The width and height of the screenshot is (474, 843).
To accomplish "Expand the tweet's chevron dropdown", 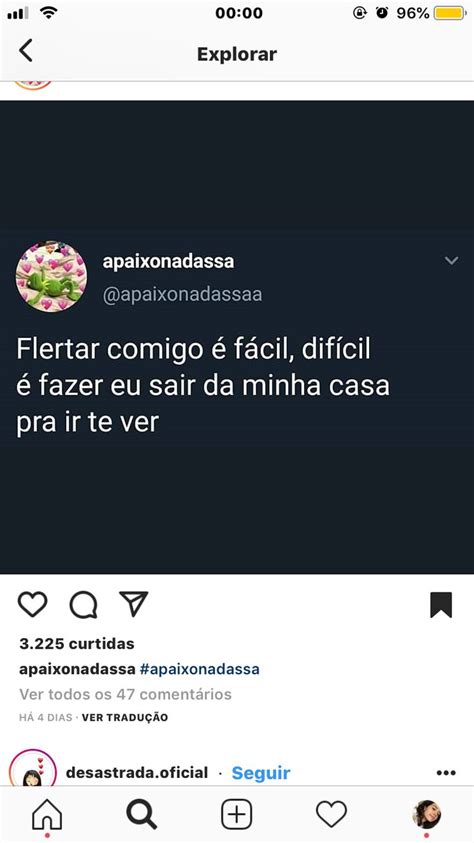I will point(451,261).
